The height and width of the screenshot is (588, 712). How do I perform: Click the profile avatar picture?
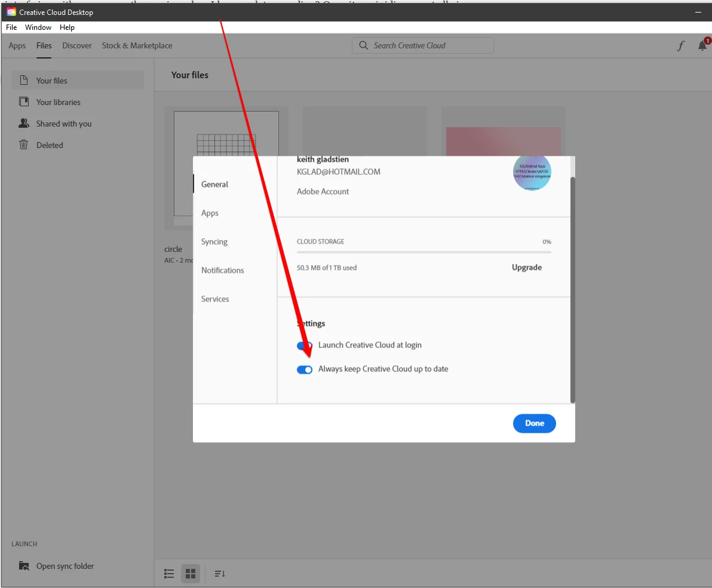(532, 172)
